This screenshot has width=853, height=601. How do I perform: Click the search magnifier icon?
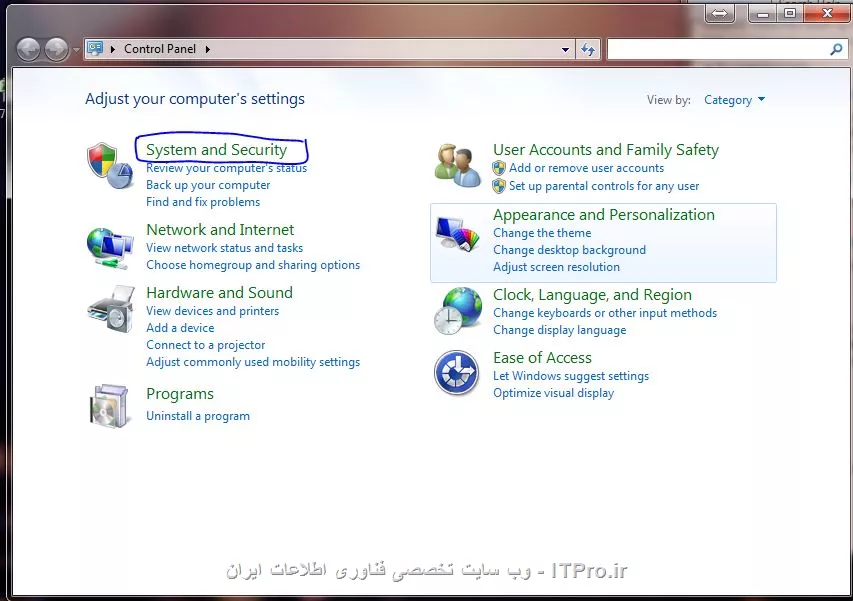(836, 49)
